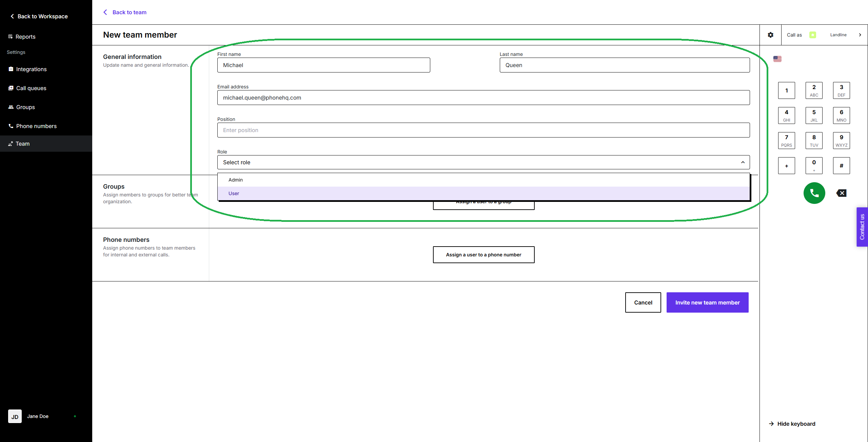The image size is (868, 442).
Task: Open dialer settings gear icon
Action: [x=770, y=35]
